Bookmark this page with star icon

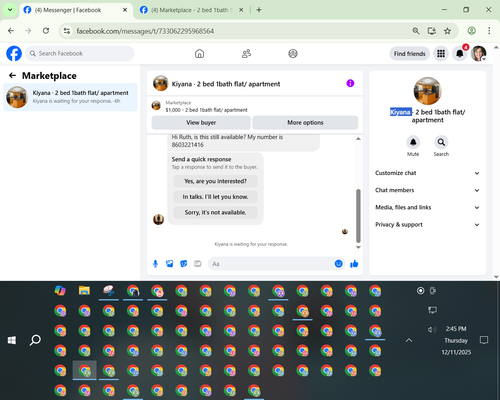tap(447, 31)
